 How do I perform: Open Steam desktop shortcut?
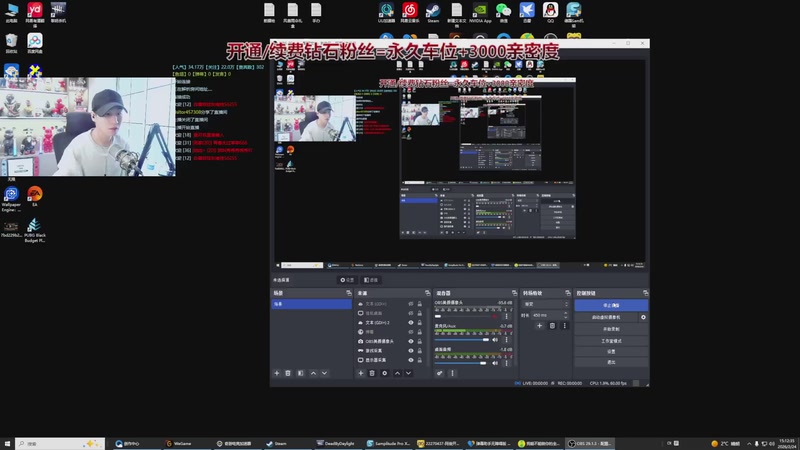pos(433,13)
